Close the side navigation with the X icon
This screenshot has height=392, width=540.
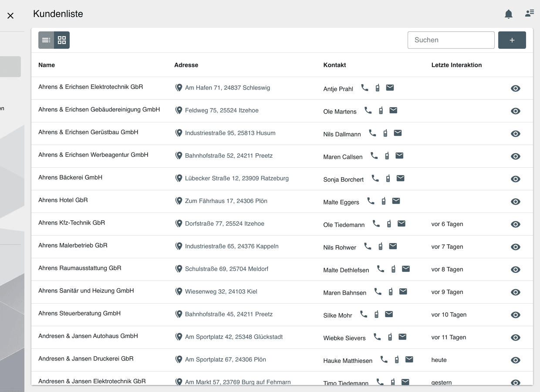pyautogui.click(x=10, y=16)
